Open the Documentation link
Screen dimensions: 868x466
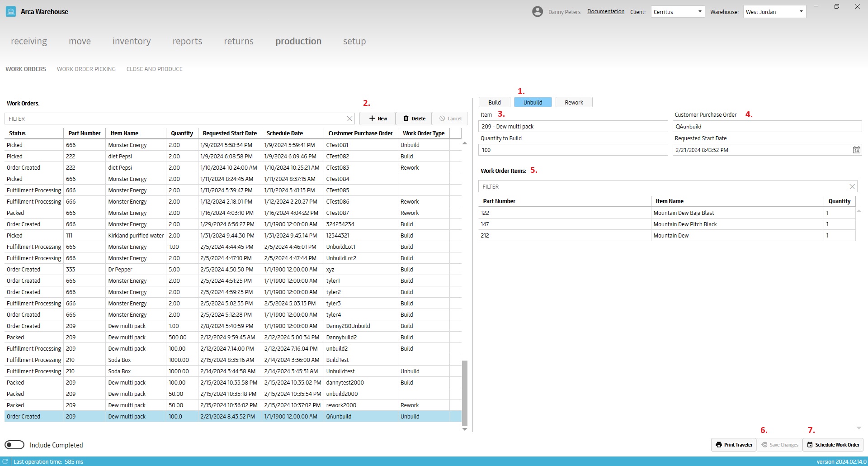606,12
